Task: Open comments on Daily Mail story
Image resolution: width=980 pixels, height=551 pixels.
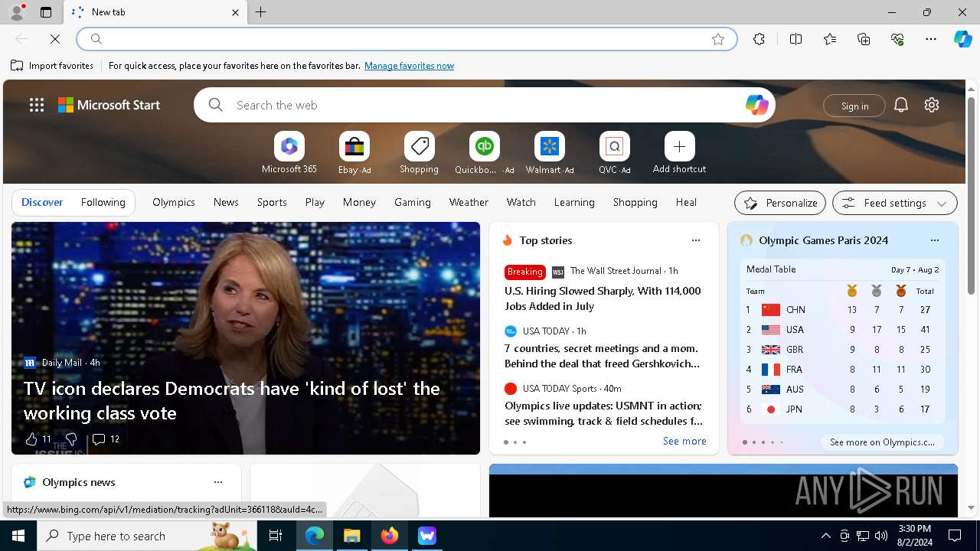Action: (x=106, y=439)
